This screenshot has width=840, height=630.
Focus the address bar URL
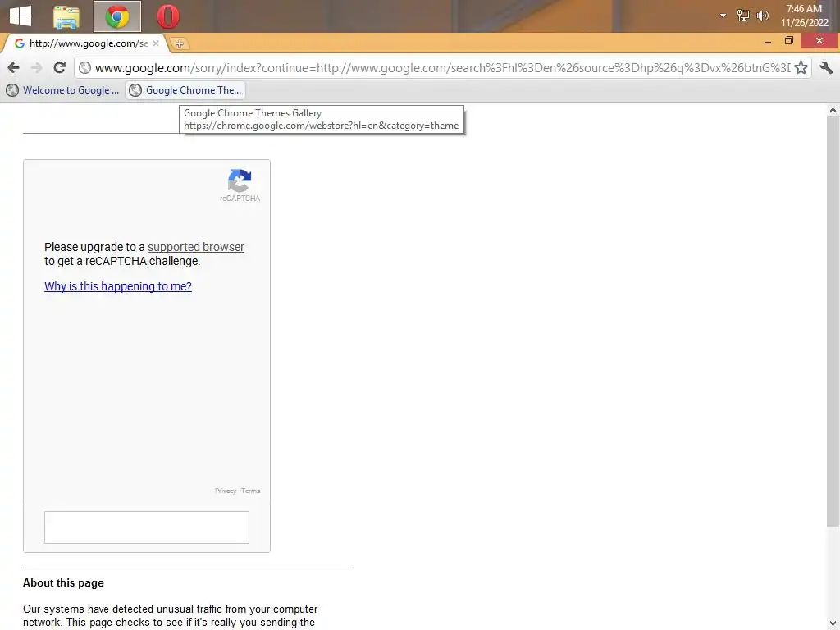click(442, 68)
